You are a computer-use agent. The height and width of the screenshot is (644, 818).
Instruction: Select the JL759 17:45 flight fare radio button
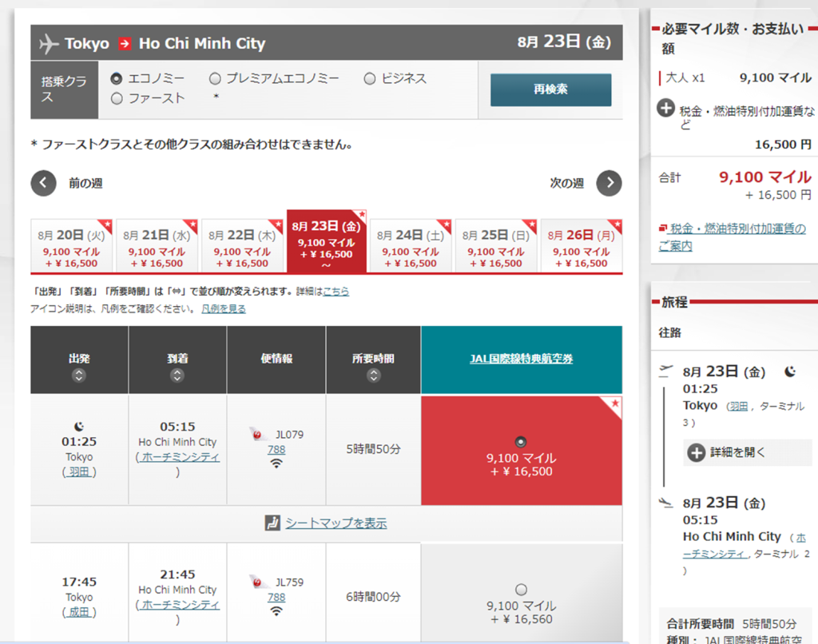[522, 590]
